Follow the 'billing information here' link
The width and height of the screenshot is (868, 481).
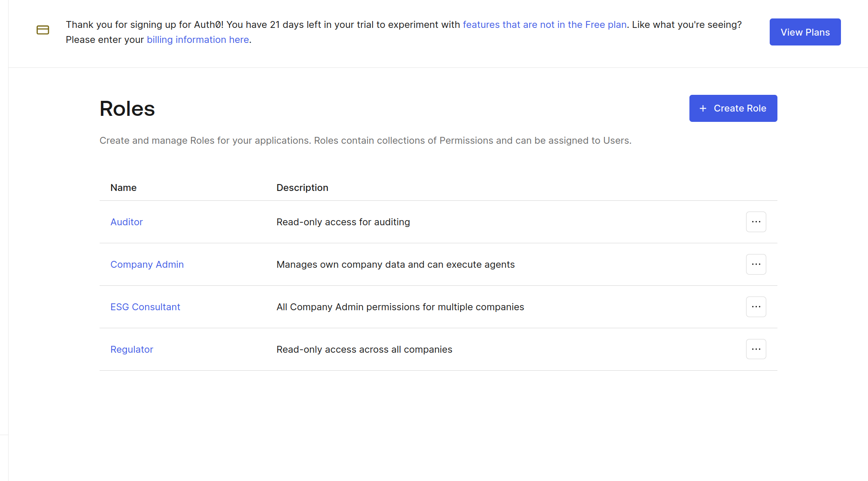tap(197, 40)
